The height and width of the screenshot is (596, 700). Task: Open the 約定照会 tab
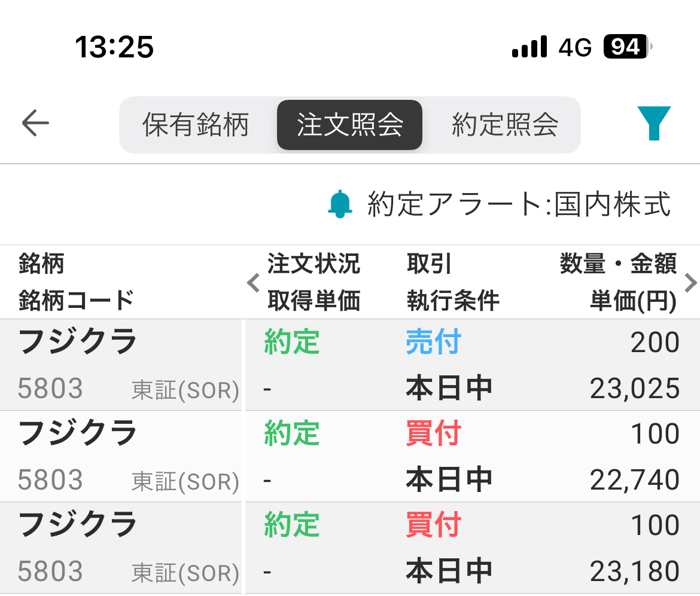pos(505,125)
